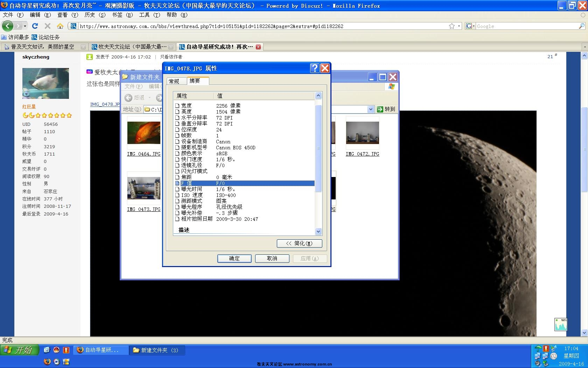Viewport: 588px width, 368px height.
Task: Click the property list scrollbar thumb
Action: coord(318,148)
